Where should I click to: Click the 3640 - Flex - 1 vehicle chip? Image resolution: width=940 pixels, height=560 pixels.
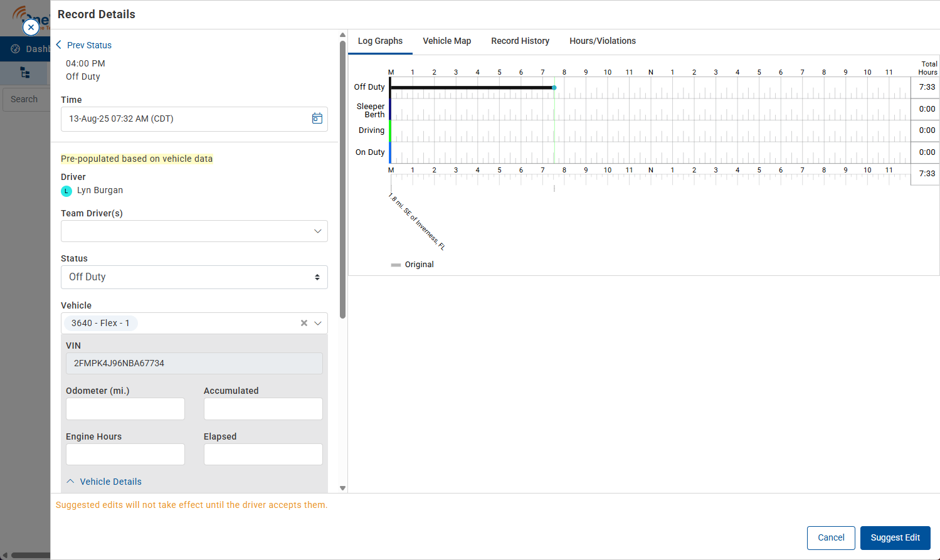pyautogui.click(x=100, y=323)
